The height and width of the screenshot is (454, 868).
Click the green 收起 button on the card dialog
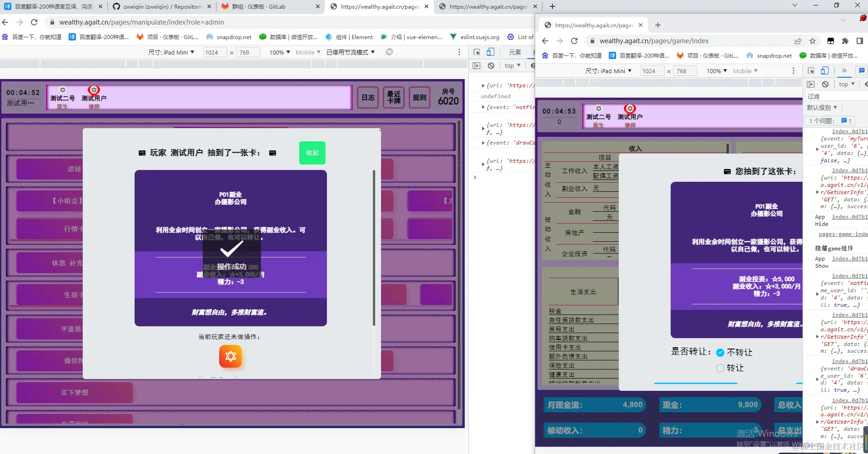coord(312,153)
